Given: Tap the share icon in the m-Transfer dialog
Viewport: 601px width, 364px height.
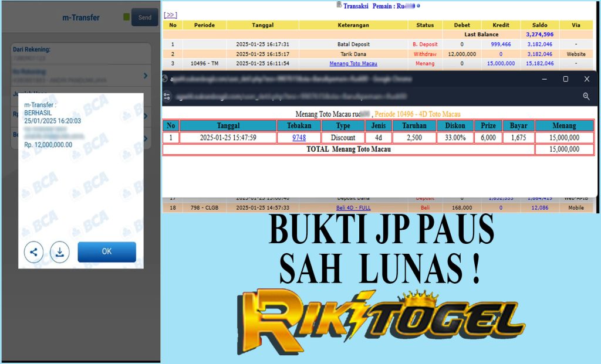Looking at the screenshot, I should (33, 252).
